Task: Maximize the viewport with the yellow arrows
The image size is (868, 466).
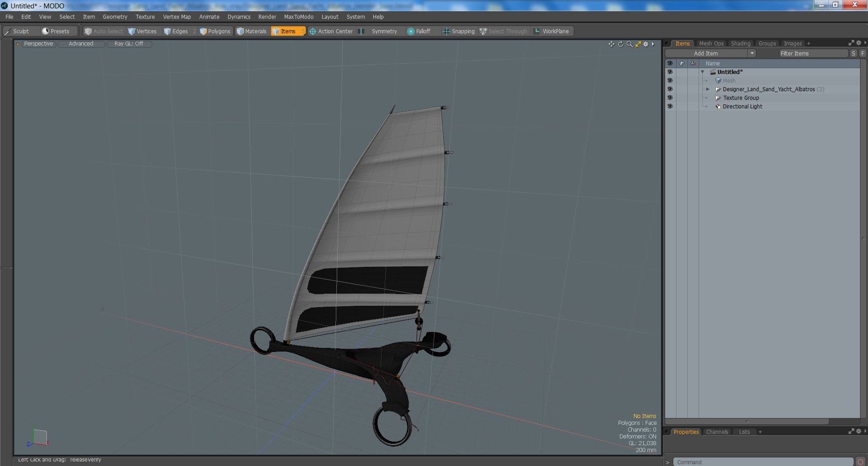Action: click(638, 44)
